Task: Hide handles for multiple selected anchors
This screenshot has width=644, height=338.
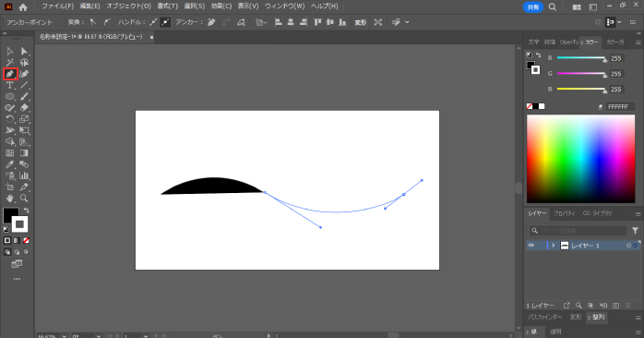Action: point(165,22)
